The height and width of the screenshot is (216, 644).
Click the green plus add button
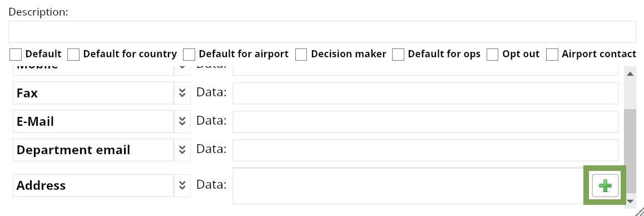point(605,185)
